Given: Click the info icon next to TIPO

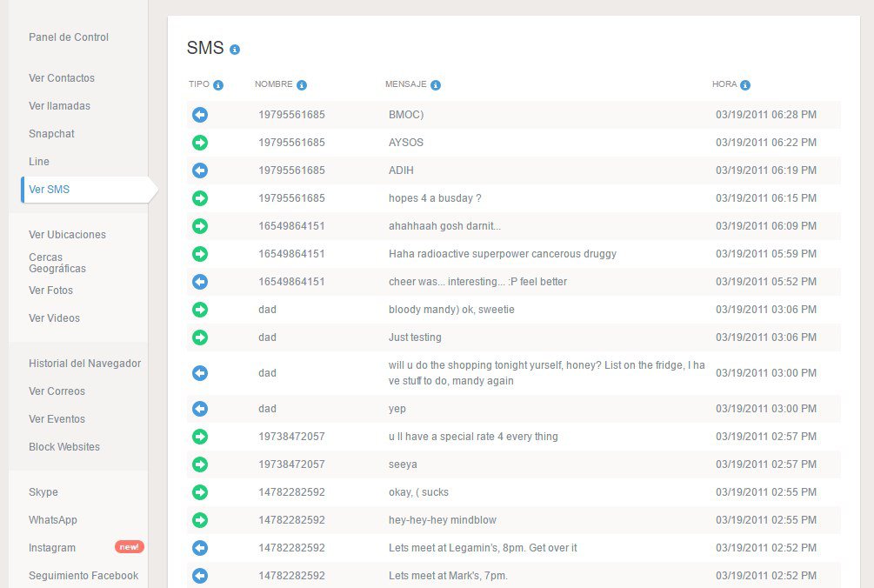Looking at the screenshot, I should click(x=218, y=85).
